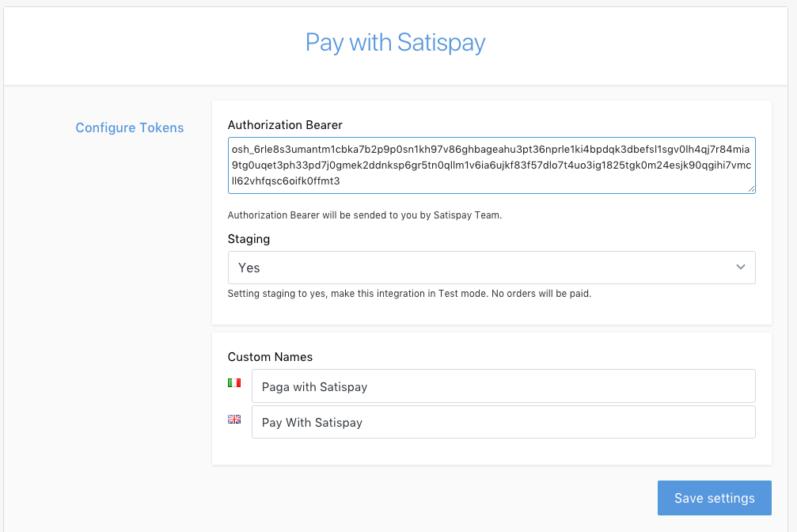This screenshot has height=532, width=797.
Task: Click the Staging field label
Action: click(249, 238)
